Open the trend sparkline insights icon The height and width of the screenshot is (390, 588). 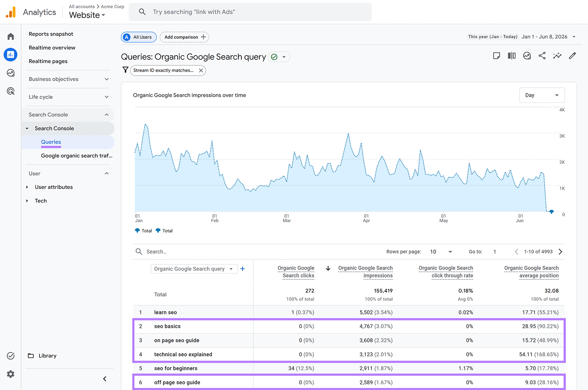coord(557,56)
